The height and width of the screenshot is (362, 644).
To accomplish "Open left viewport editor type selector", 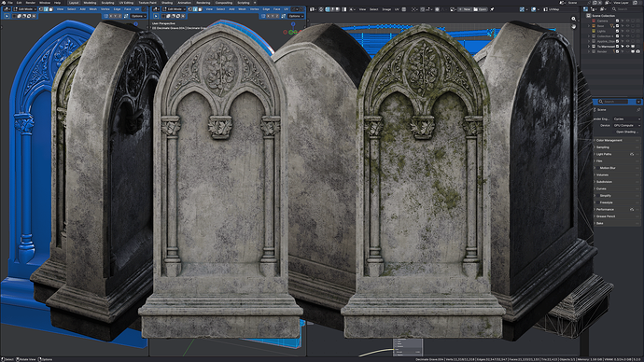I will (7, 9).
